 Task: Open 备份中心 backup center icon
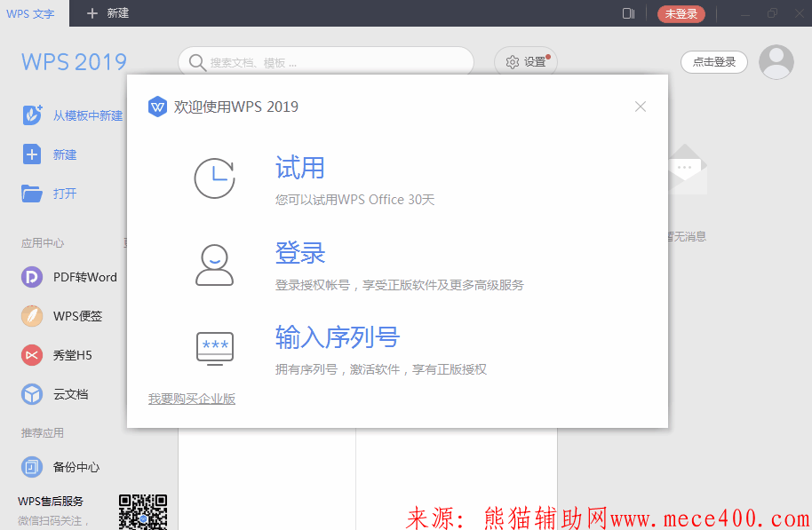click(32, 467)
